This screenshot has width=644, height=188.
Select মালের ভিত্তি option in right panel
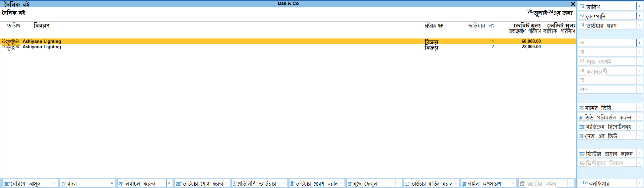tap(607, 108)
